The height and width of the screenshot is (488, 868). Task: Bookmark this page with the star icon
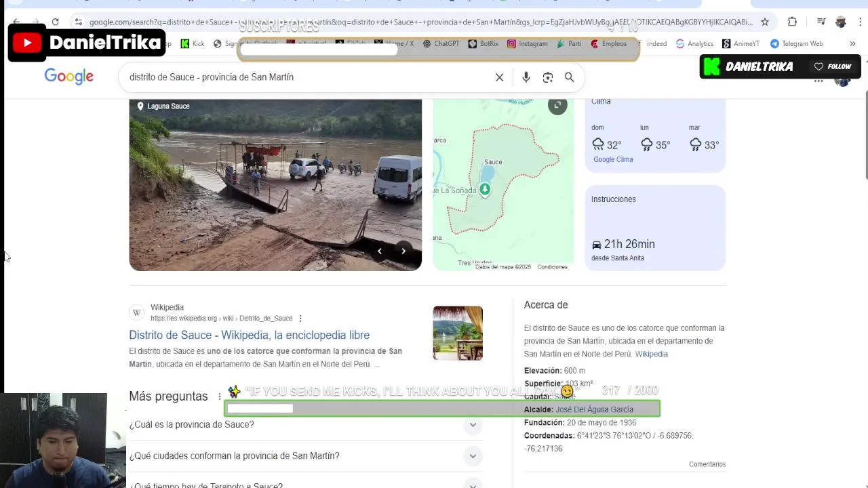765,22
